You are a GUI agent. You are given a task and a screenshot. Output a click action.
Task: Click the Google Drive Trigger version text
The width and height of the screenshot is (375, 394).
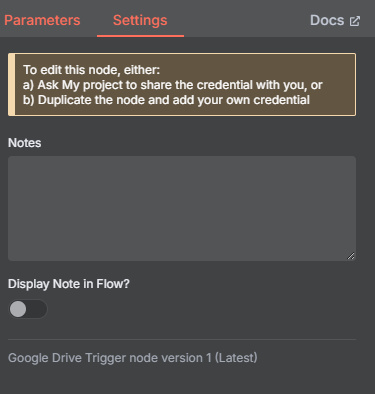(133, 358)
